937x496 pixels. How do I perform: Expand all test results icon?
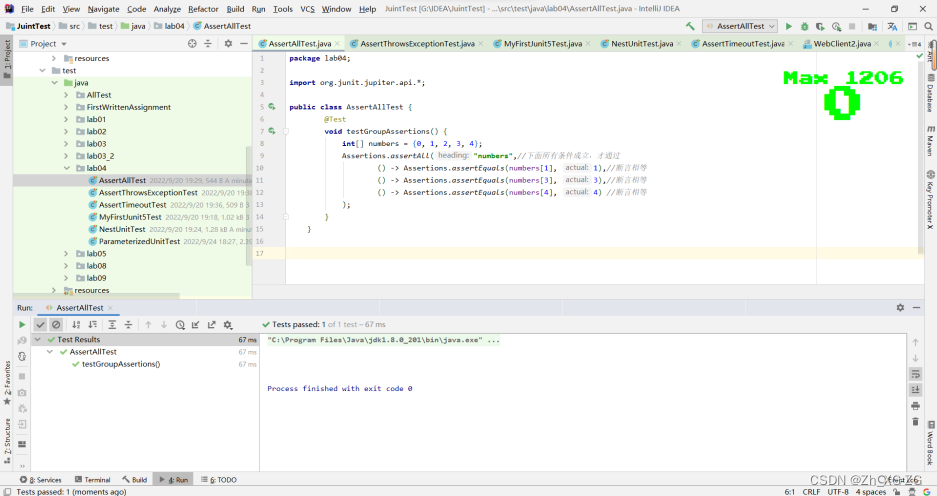coord(112,324)
